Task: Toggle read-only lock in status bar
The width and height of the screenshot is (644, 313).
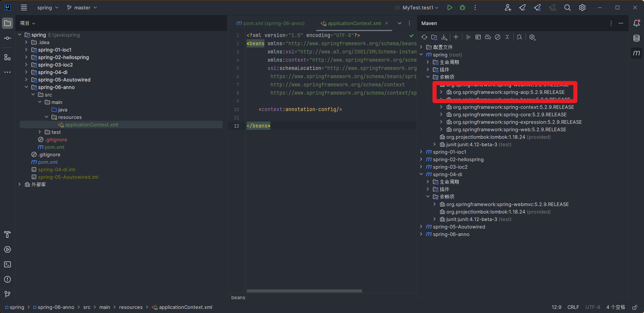Action: [635, 307]
